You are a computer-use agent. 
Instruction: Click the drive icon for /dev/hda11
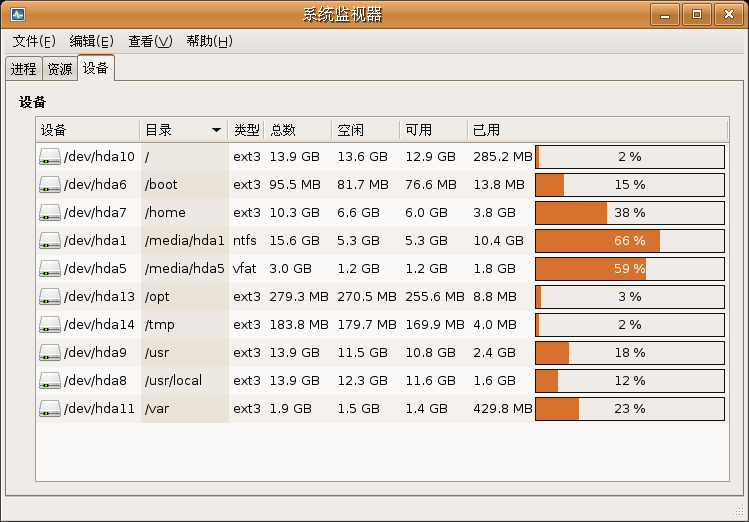coord(50,408)
